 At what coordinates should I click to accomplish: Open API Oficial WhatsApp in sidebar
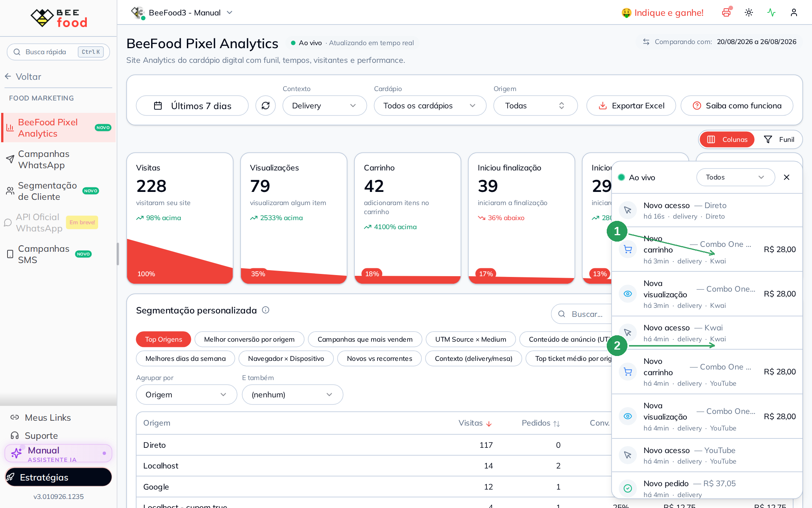tap(59, 223)
